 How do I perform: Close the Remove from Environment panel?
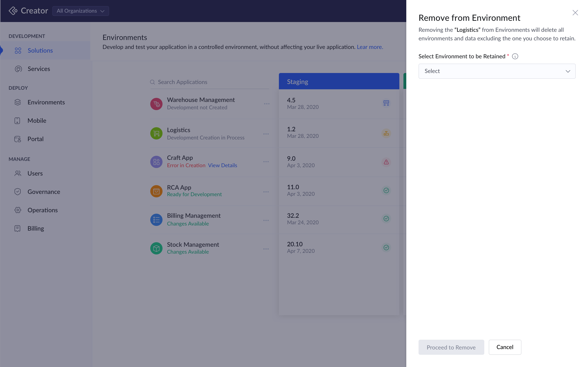tap(575, 13)
